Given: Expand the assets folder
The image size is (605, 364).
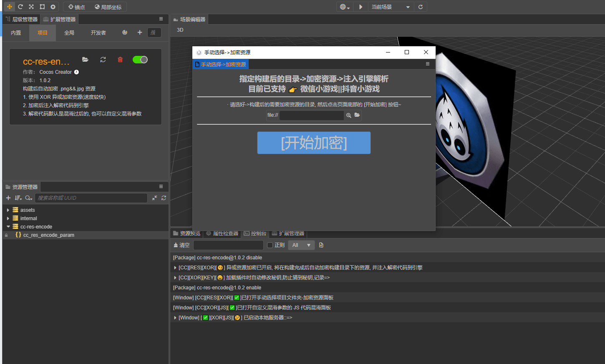Looking at the screenshot, I should (x=8, y=210).
